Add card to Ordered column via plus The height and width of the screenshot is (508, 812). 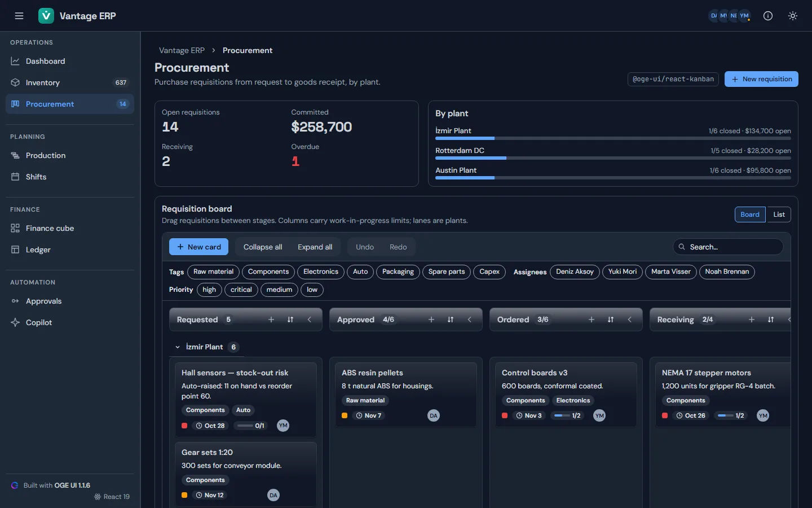592,319
